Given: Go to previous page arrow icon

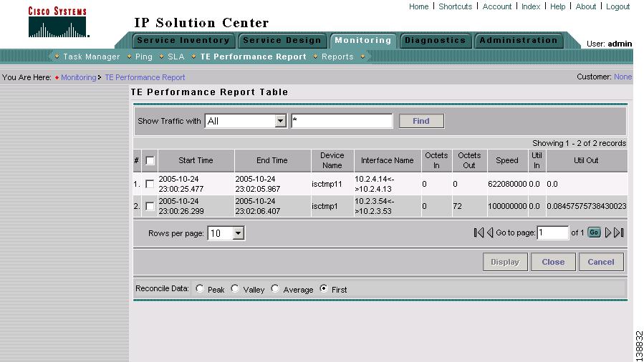Looking at the screenshot, I should tap(489, 233).
